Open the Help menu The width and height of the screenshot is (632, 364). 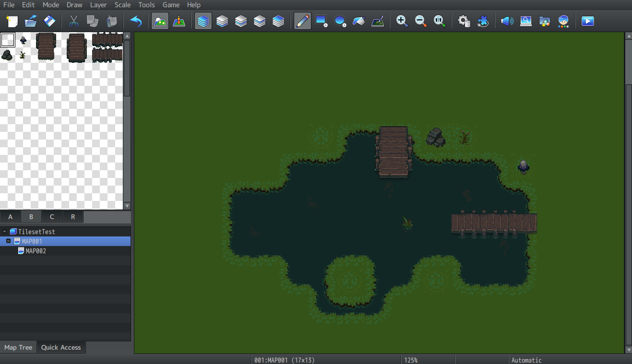194,5
